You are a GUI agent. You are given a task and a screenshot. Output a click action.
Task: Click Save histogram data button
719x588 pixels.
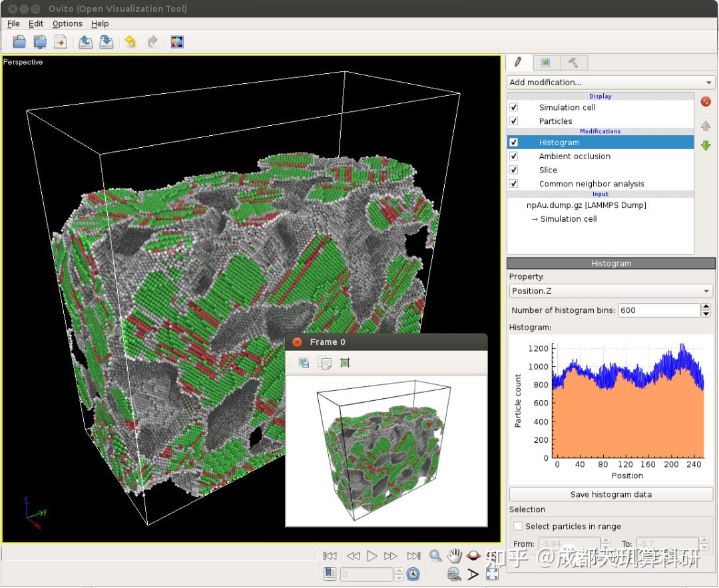pyautogui.click(x=610, y=494)
